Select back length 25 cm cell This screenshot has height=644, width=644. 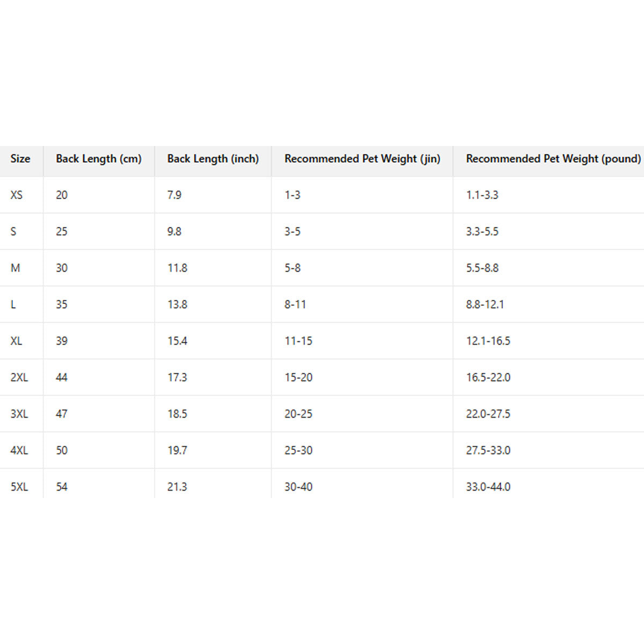click(x=62, y=231)
